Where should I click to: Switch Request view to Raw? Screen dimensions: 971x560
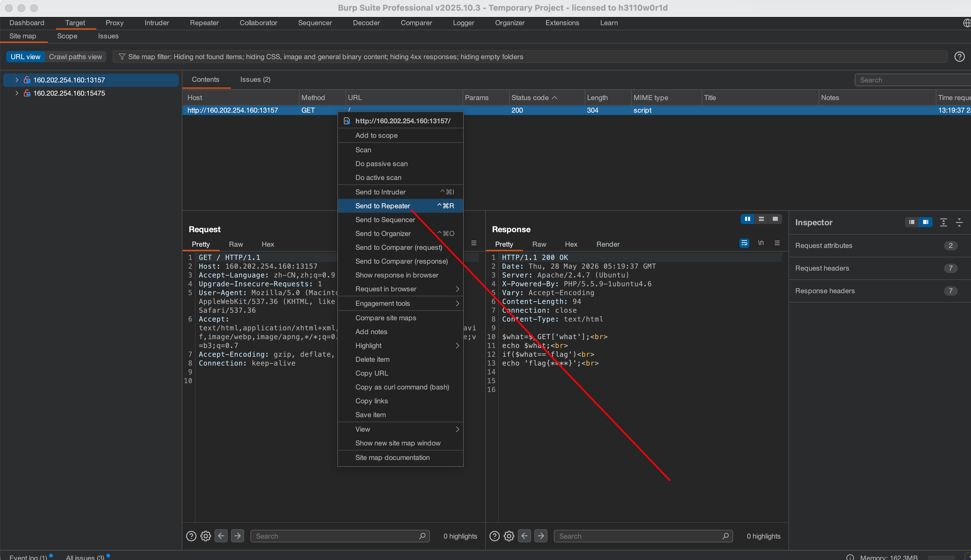coord(236,244)
